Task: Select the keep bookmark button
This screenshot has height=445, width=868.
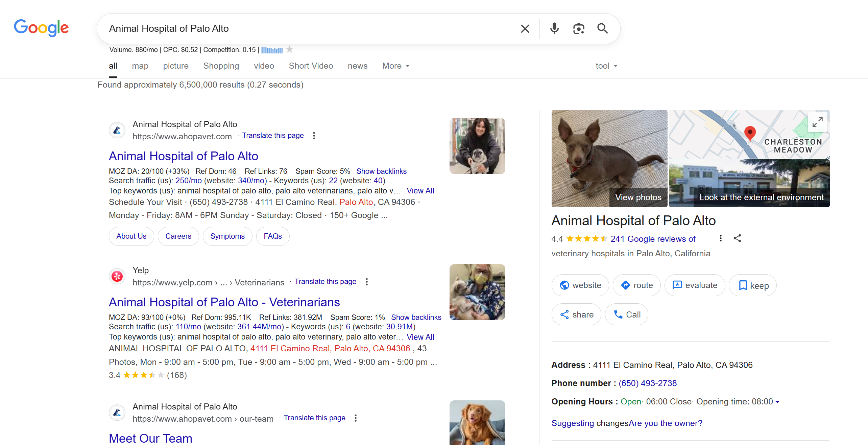Action: pos(753,285)
